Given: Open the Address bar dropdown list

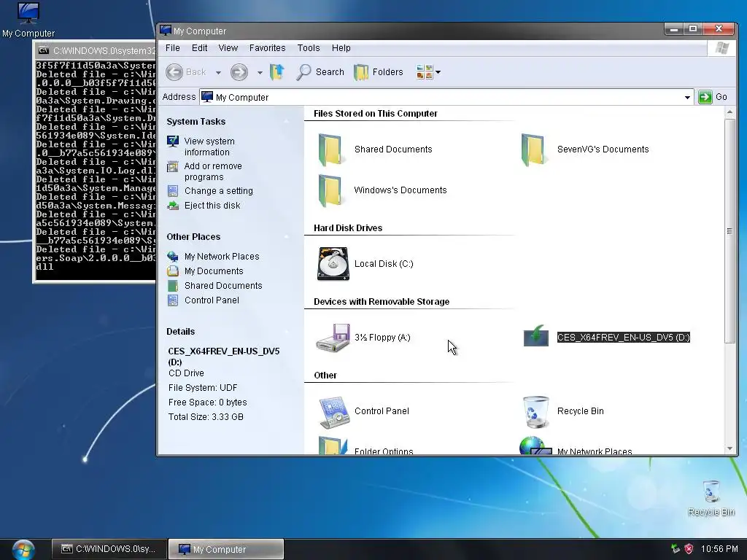Looking at the screenshot, I should [x=687, y=98].
